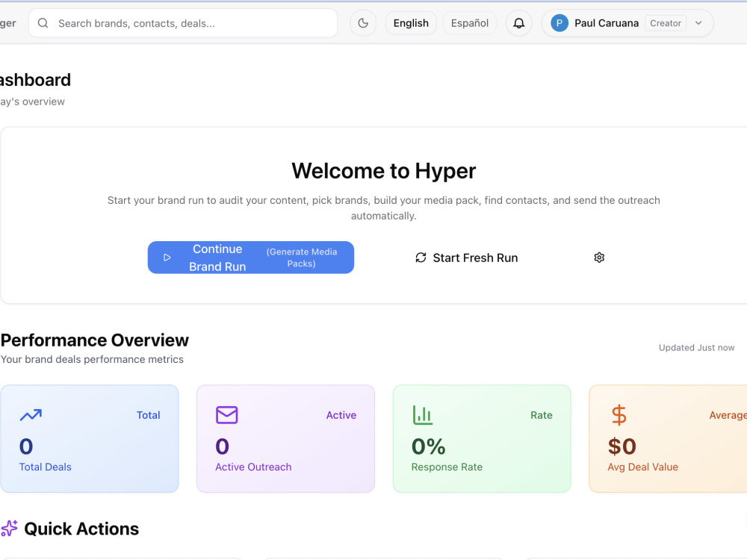Viewport: 747px width, 560px height.
Task: Click the Performance Overview heading
Action: [x=95, y=340]
